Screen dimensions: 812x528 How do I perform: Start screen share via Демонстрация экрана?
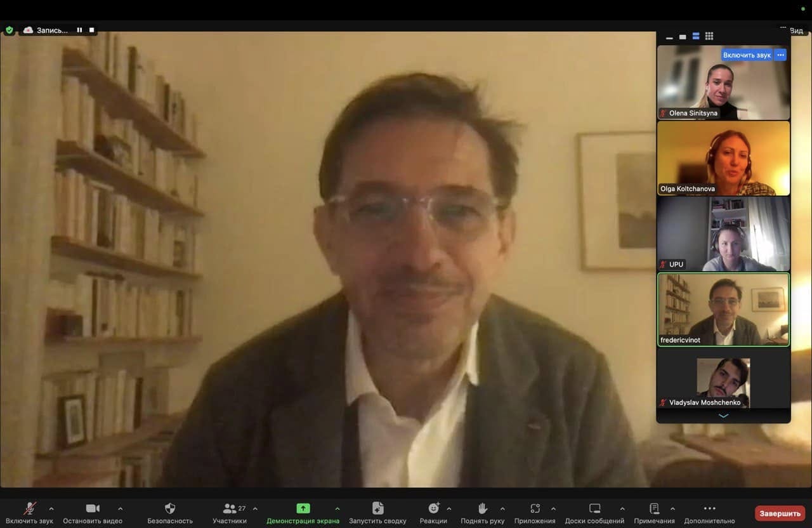(303, 508)
